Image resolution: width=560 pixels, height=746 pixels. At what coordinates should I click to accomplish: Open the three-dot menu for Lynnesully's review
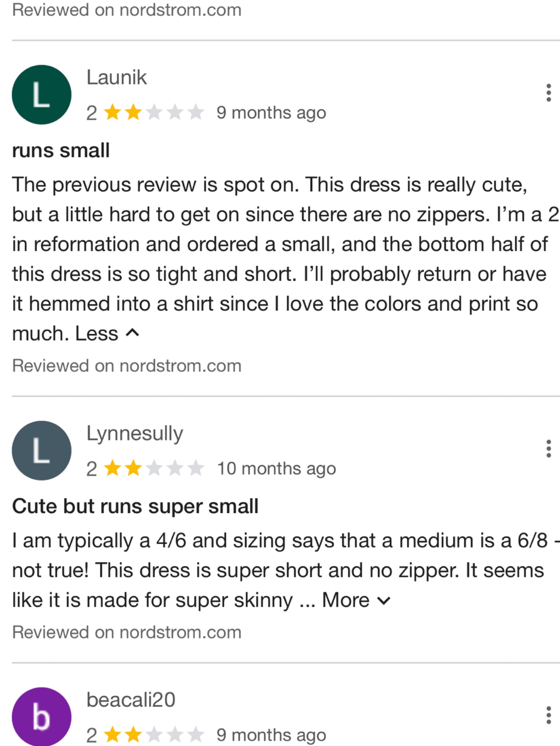[x=548, y=448]
